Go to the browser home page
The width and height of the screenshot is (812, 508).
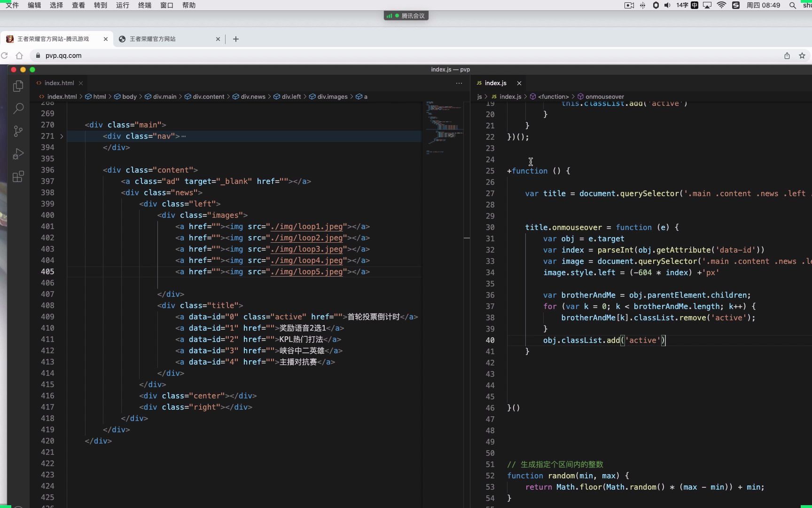point(19,56)
